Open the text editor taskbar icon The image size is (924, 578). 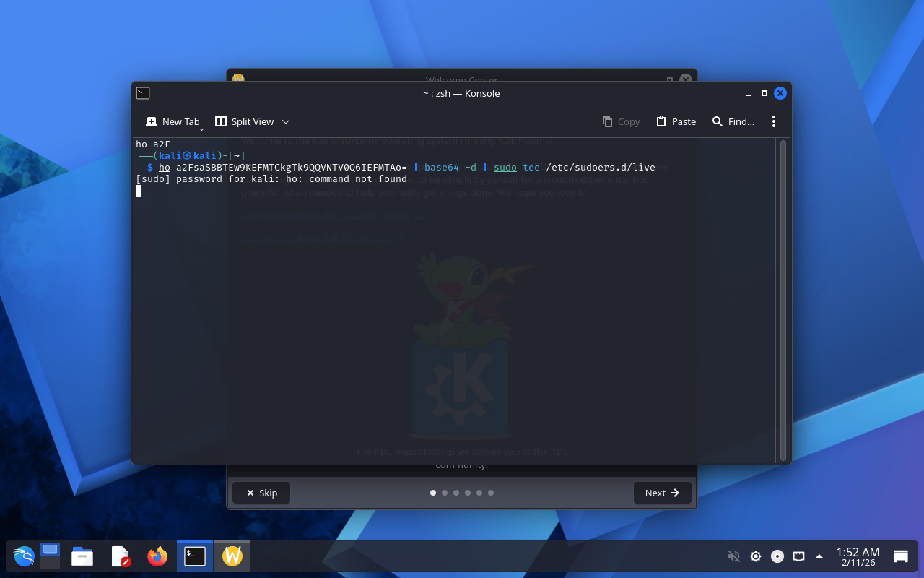(120, 556)
